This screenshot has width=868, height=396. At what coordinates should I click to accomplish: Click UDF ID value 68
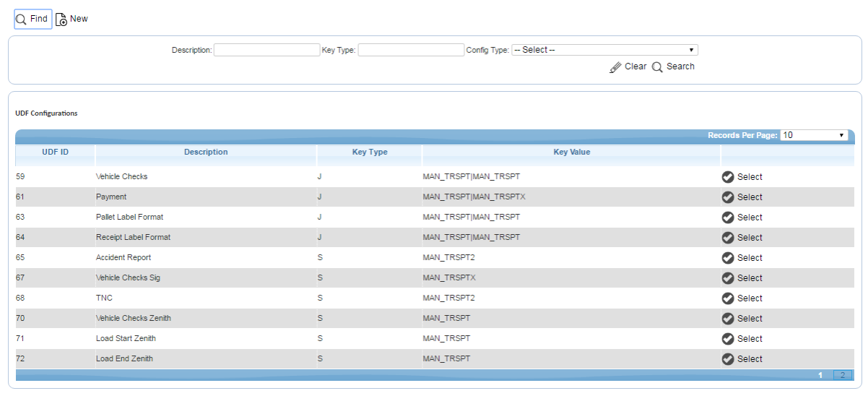(20, 298)
